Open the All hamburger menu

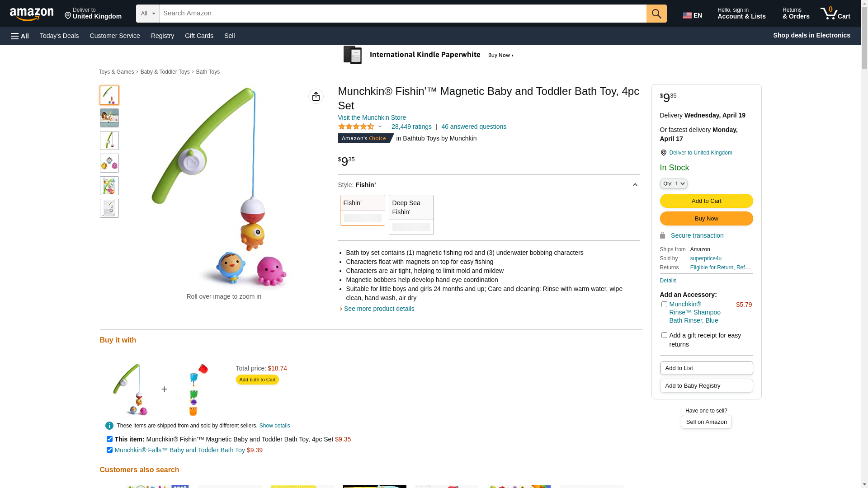click(20, 36)
